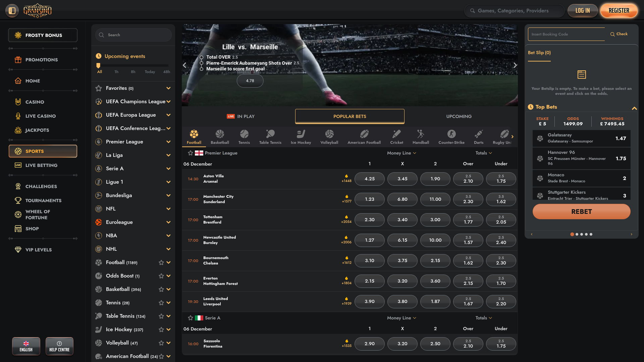
Task: Open the Totals dropdown for Serie A
Action: [x=484, y=318]
